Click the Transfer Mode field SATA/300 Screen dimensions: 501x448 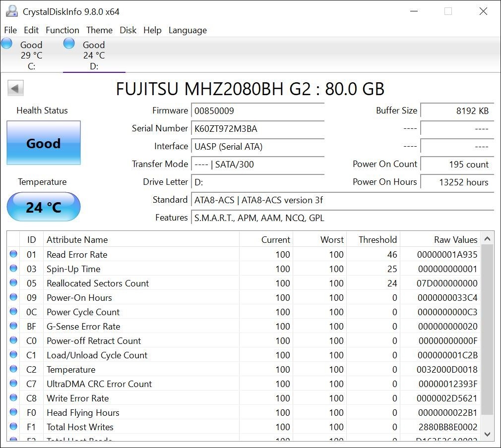[x=258, y=165]
